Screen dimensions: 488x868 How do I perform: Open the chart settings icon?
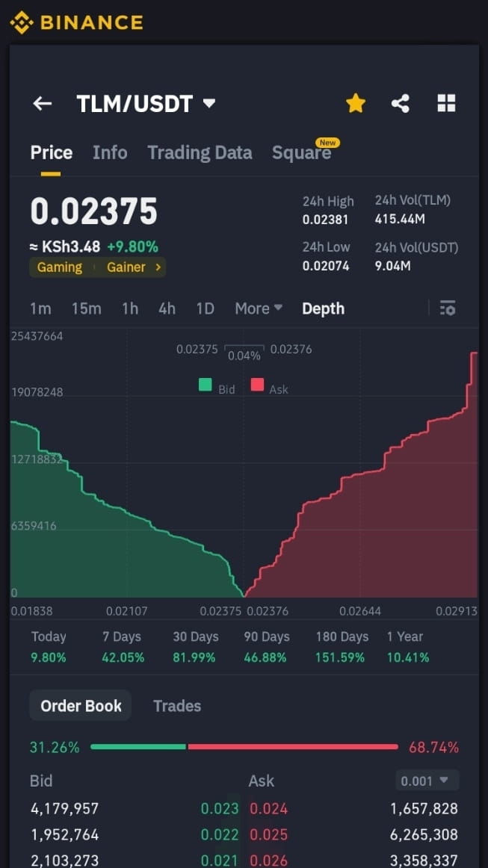pos(448,308)
